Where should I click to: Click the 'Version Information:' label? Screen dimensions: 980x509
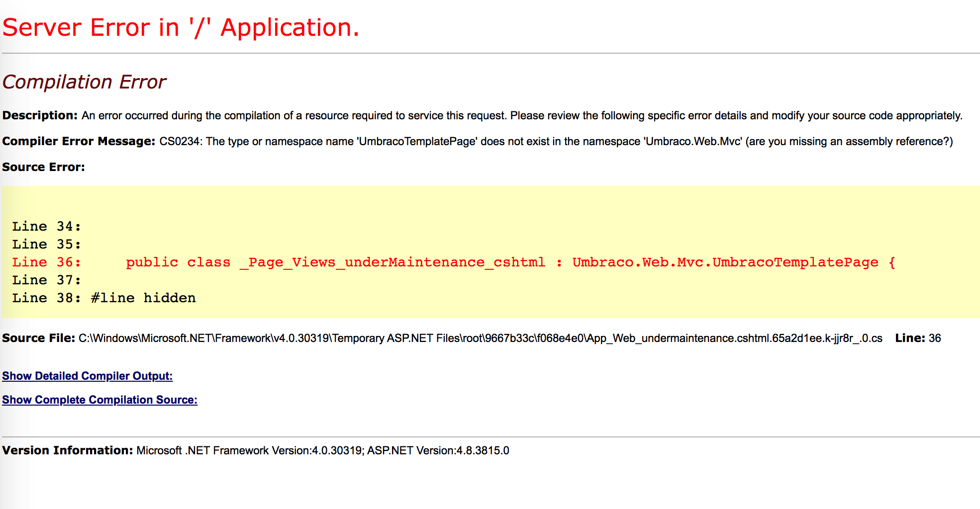[x=68, y=450]
